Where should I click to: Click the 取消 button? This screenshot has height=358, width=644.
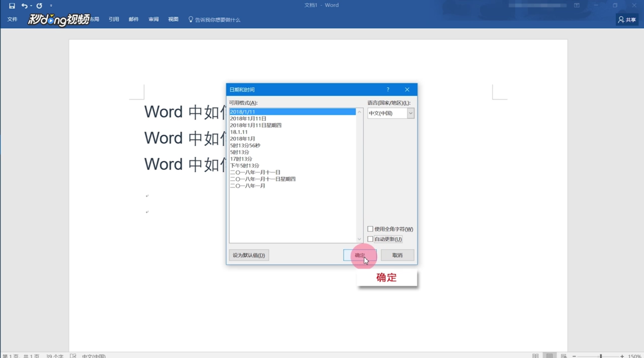(x=397, y=255)
